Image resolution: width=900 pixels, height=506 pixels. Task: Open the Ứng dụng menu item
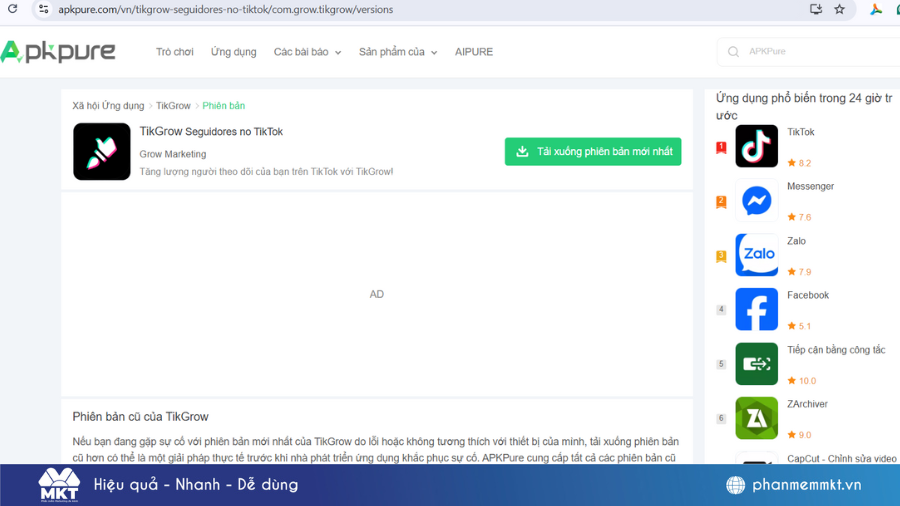point(233,52)
